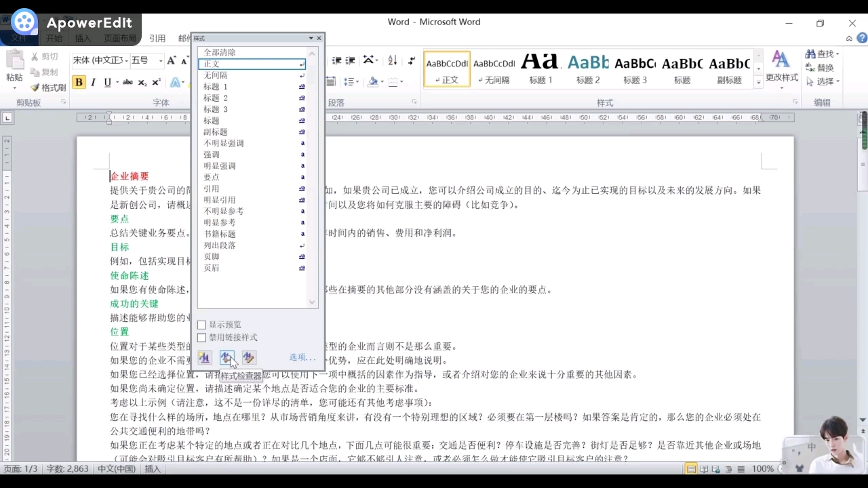
Task: Create a new style (新建样式)
Action: click(x=204, y=357)
